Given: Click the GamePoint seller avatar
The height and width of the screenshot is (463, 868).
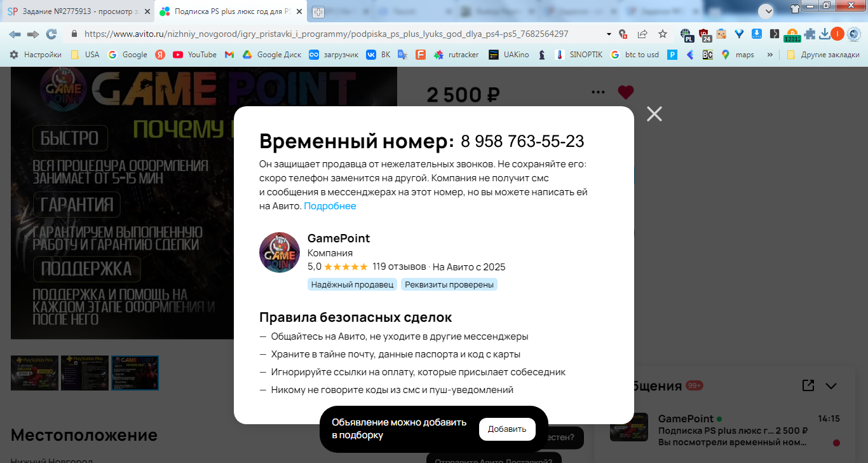Looking at the screenshot, I should pos(280,252).
